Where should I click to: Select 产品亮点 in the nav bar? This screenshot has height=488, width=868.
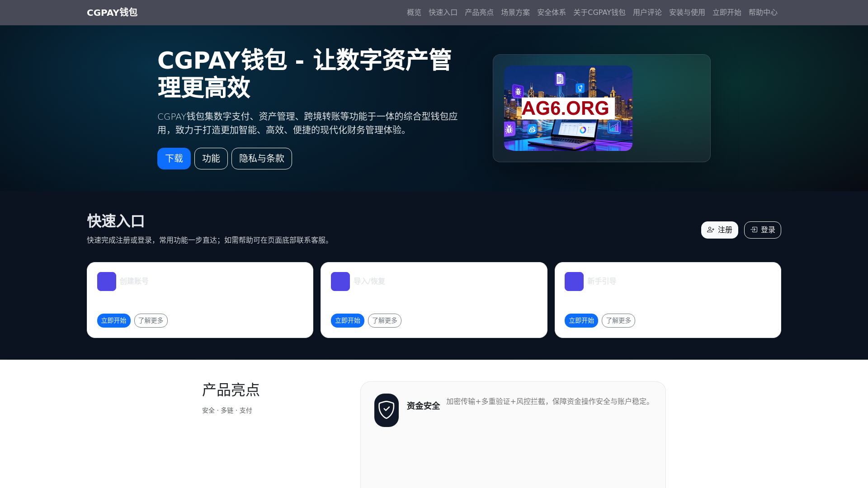pyautogui.click(x=479, y=13)
